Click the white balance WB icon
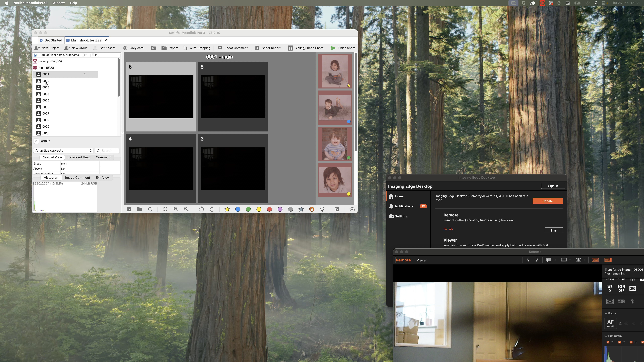The image size is (644, 362). pos(610,288)
